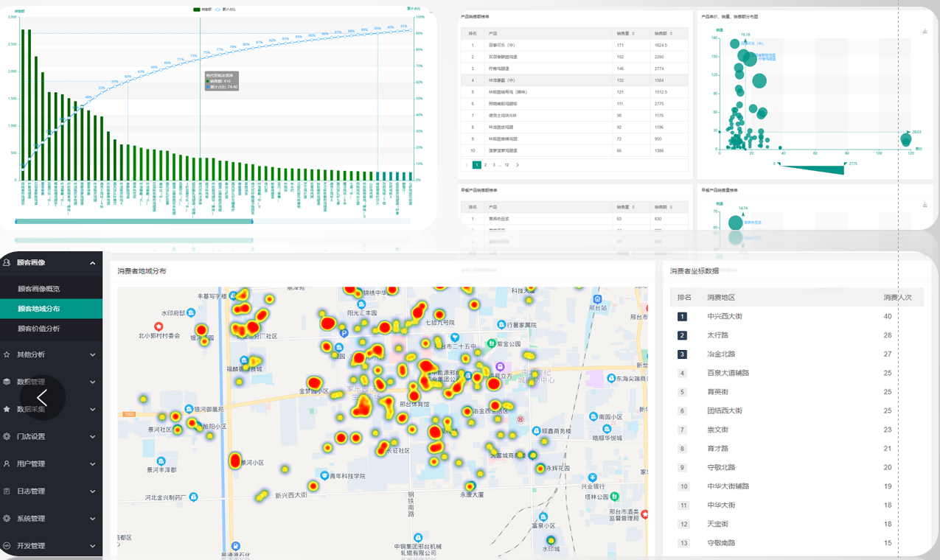The height and width of the screenshot is (560, 940).
Task: Go to page 2 of product table
Action: point(485,165)
